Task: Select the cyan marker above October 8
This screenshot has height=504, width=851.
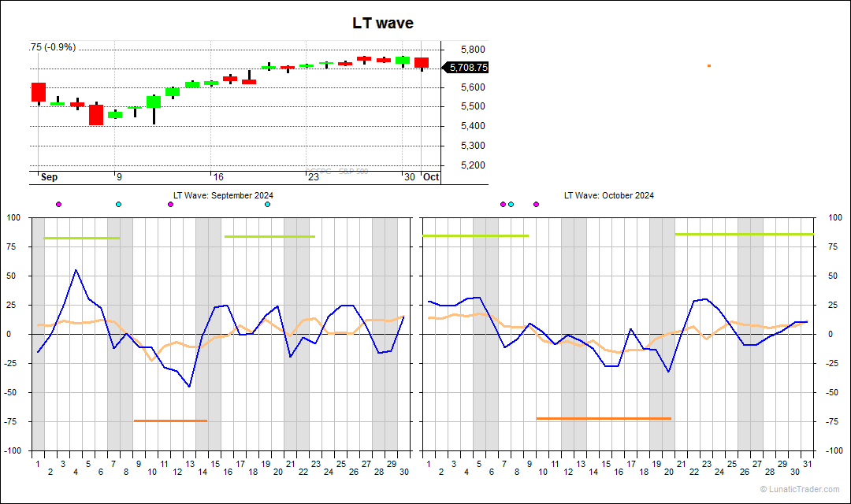Action: [x=511, y=204]
